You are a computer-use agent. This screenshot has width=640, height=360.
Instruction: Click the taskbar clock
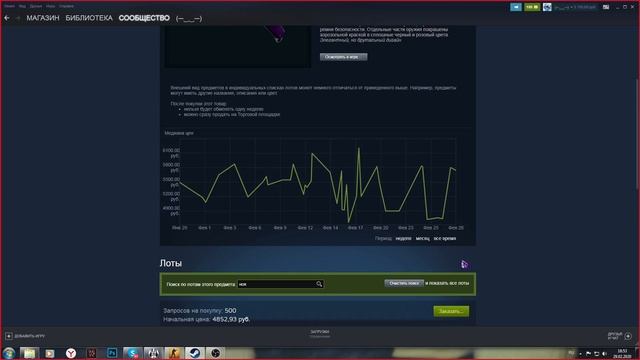tap(622, 353)
